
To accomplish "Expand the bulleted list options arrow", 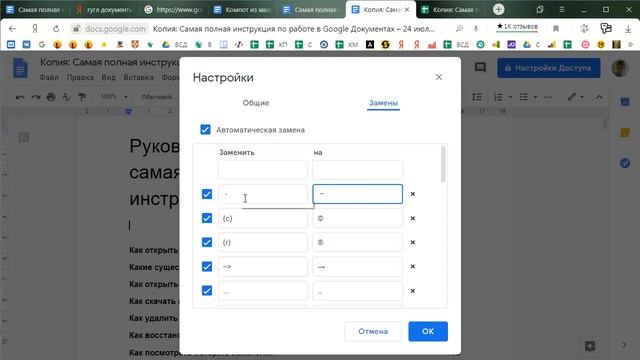I will [535, 97].
